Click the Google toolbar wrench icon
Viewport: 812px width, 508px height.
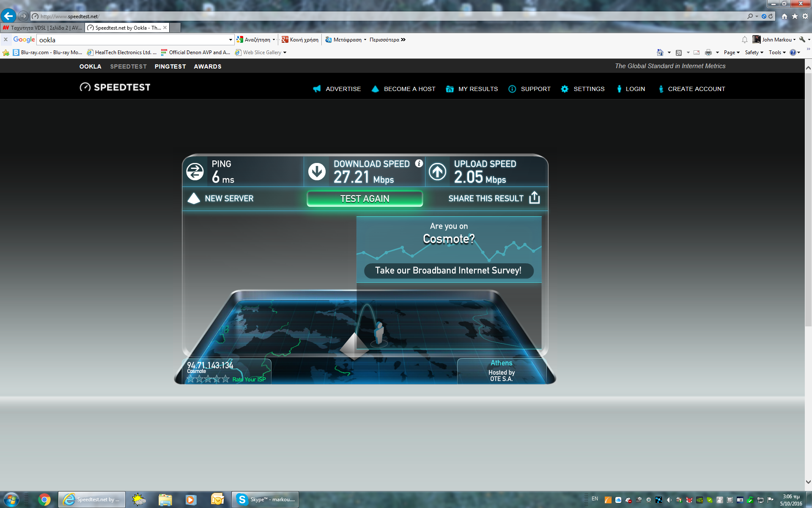[802, 39]
